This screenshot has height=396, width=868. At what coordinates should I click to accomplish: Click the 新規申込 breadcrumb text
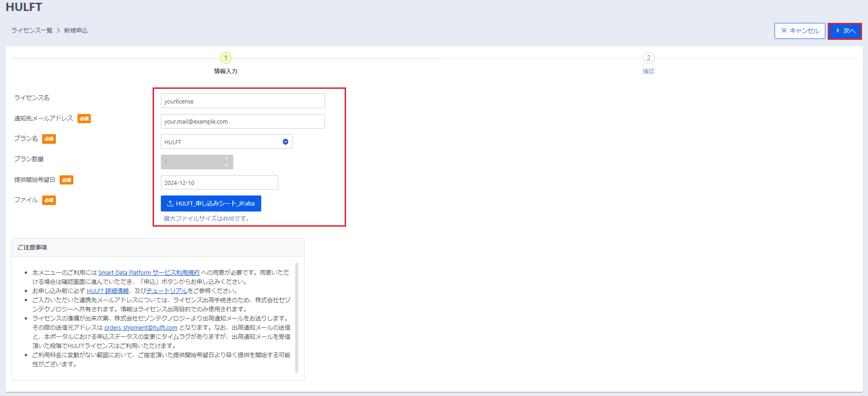click(x=76, y=31)
